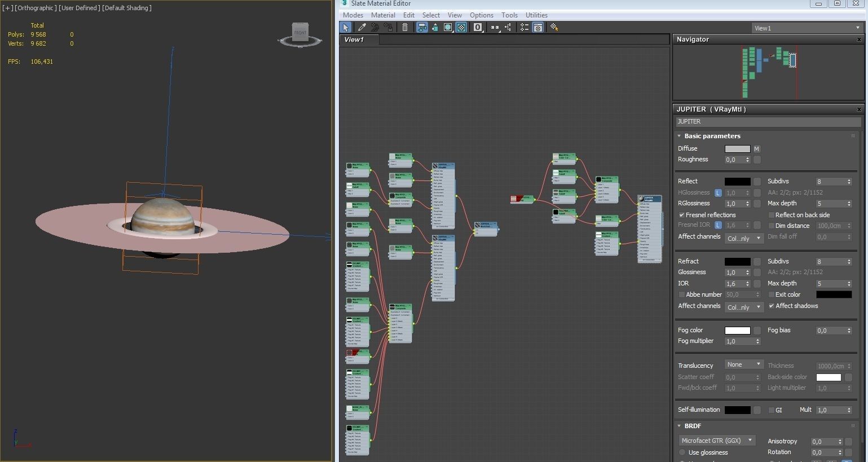Collapse the Basic parameters rollout
The image size is (868, 462).
click(x=679, y=136)
